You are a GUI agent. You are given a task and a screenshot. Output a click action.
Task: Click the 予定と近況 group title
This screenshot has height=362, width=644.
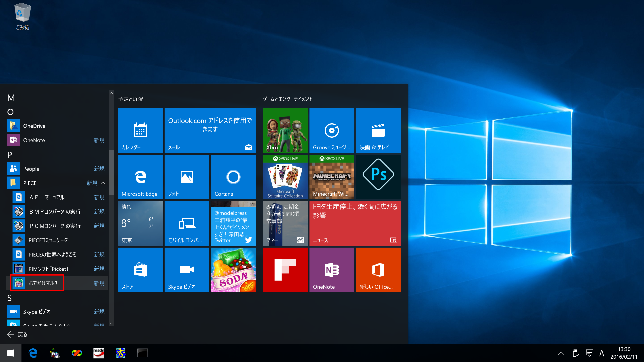[x=131, y=99]
